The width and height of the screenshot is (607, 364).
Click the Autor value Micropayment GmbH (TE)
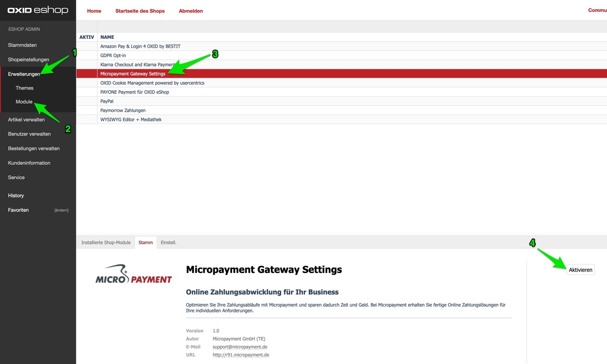click(239, 339)
